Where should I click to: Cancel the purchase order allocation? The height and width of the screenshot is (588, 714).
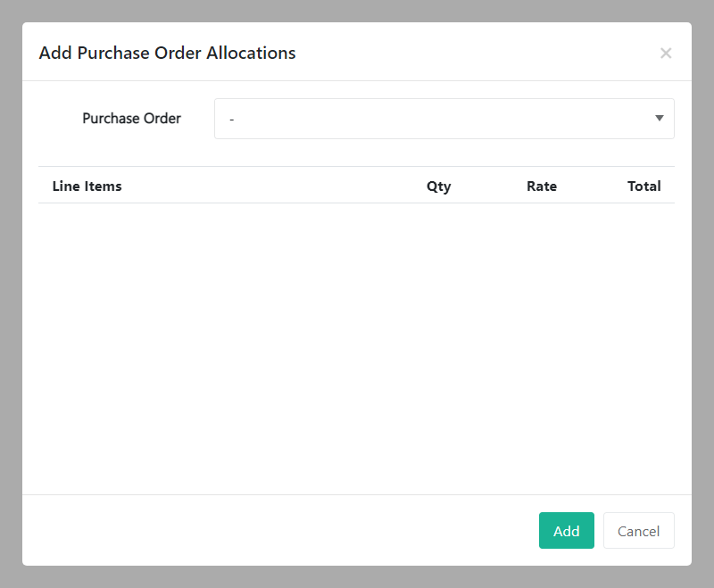click(x=638, y=531)
